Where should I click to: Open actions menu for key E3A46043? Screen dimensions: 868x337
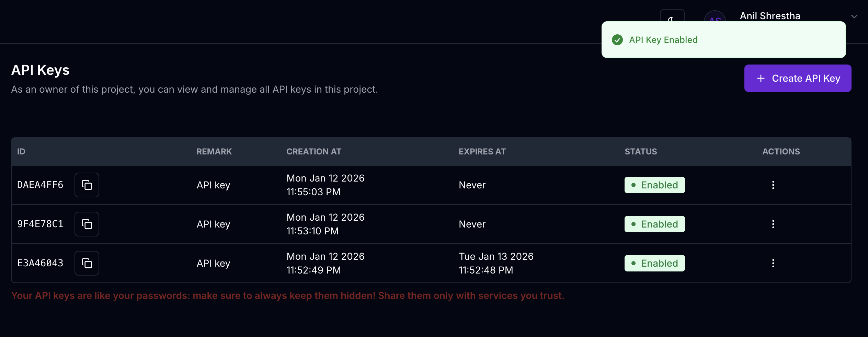773,263
